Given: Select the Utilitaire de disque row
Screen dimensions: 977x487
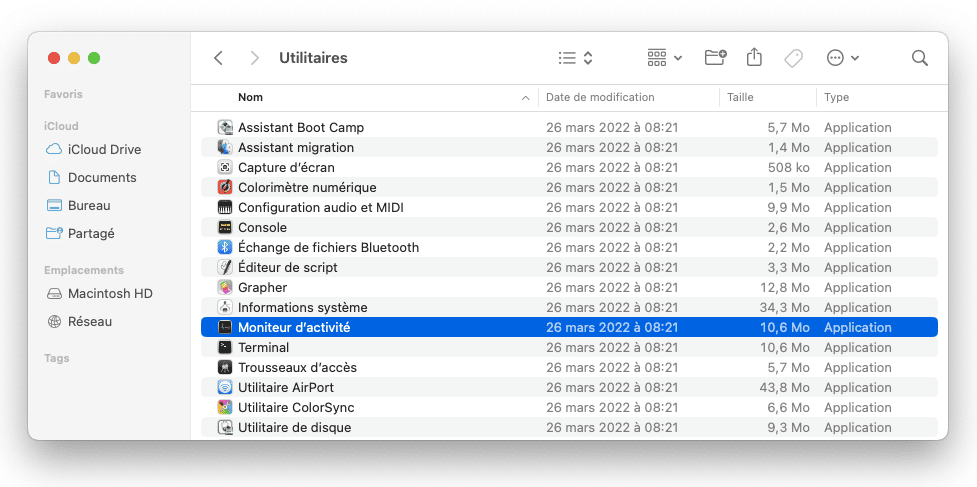Looking at the screenshot, I should pyautogui.click(x=569, y=428).
